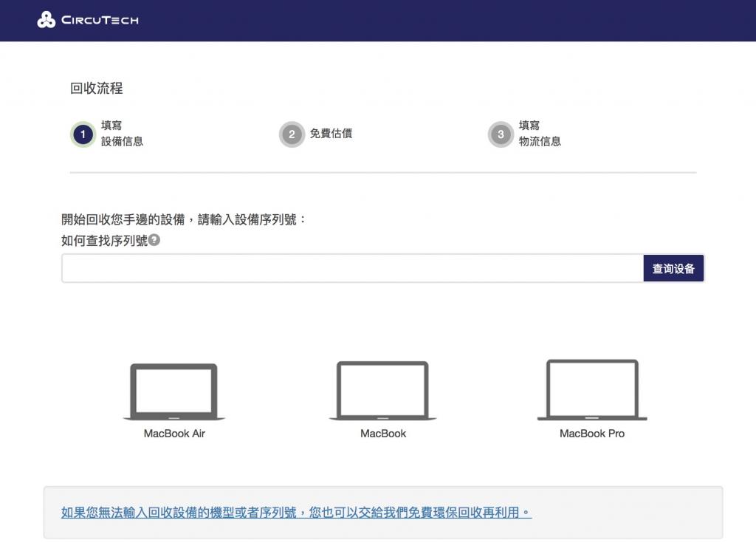Go to the 填寫設備信息 step label
Viewport: 756px width, 554px height.
click(x=122, y=133)
